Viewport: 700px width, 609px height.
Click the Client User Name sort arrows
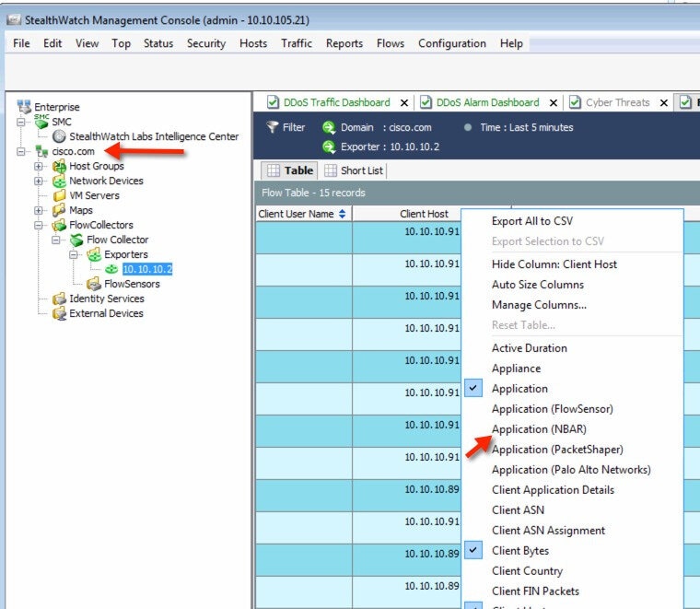(342, 214)
